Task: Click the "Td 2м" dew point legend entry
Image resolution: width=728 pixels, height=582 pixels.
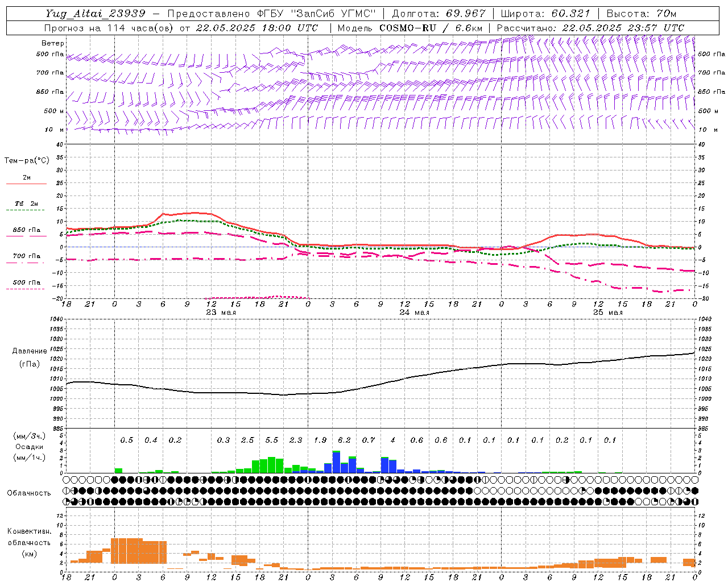Action: 26,203
